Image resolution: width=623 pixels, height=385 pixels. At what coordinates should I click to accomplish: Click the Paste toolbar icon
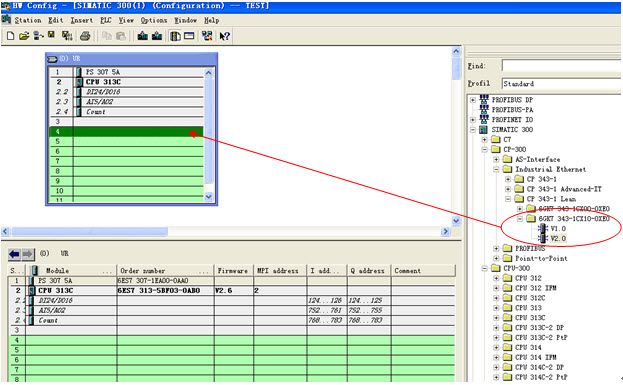coord(121,36)
